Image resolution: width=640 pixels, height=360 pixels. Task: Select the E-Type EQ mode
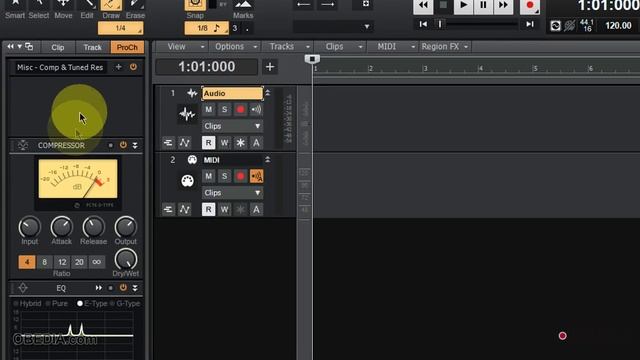pyautogui.click(x=92, y=304)
